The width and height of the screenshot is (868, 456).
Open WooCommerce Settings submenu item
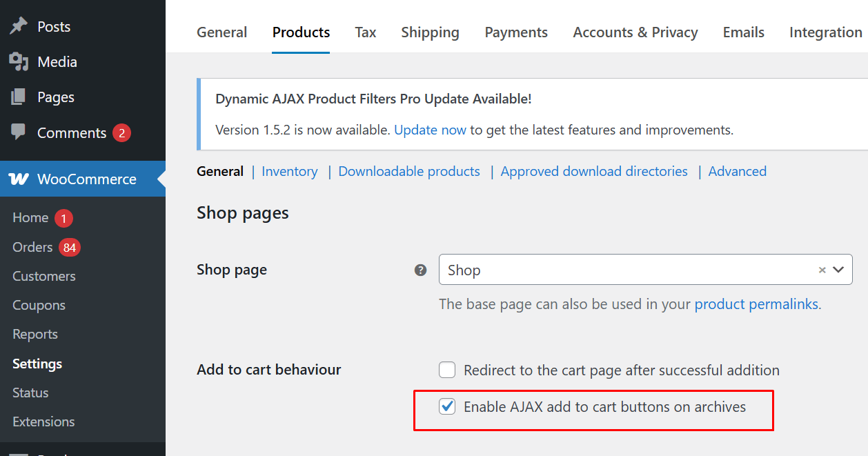(x=37, y=364)
